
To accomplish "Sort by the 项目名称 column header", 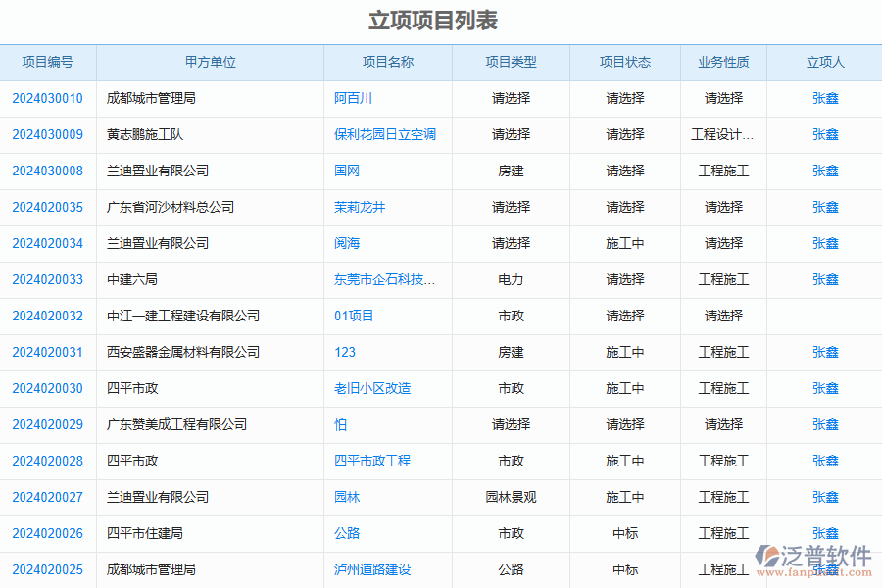I will (388, 63).
